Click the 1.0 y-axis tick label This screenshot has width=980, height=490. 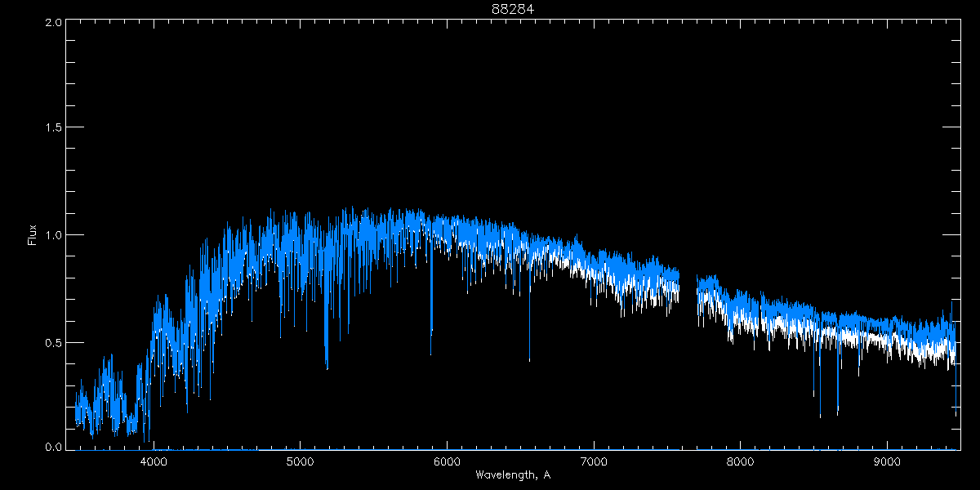[x=52, y=235]
